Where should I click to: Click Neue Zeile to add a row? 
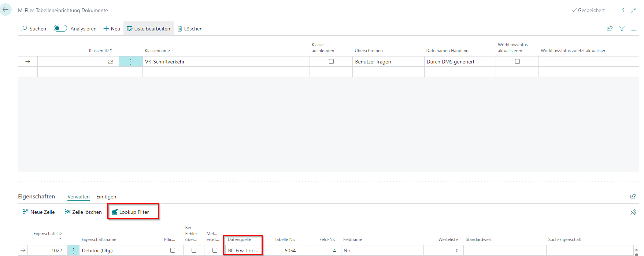click(39, 212)
